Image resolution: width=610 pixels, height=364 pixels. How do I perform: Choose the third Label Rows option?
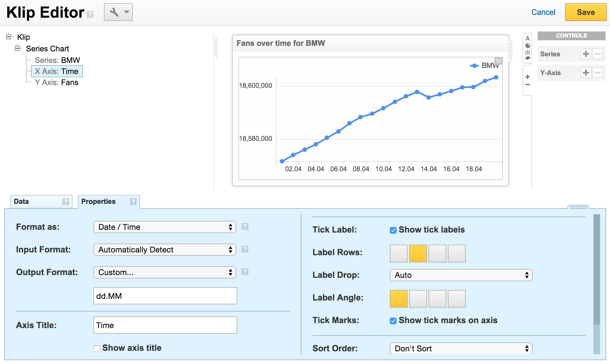pos(437,253)
